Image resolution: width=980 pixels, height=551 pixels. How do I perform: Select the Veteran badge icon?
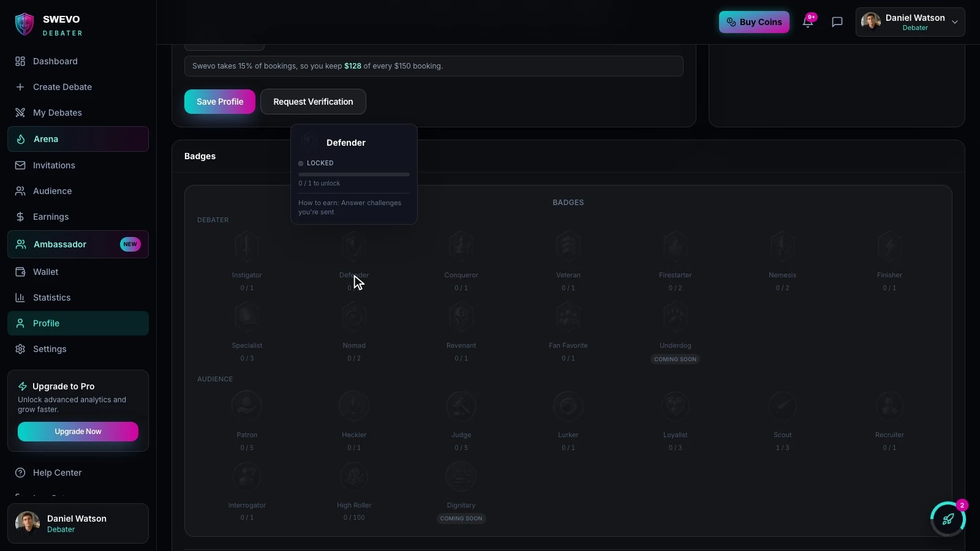click(x=568, y=246)
